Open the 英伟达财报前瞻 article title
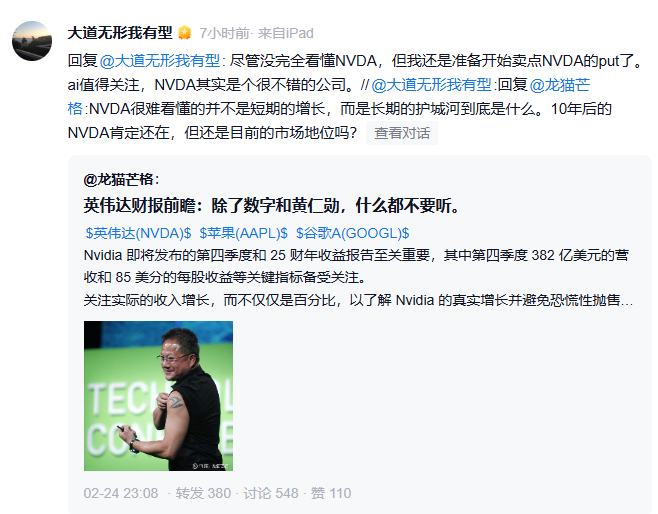The height and width of the screenshot is (514, 658). [x=273, y=206]
